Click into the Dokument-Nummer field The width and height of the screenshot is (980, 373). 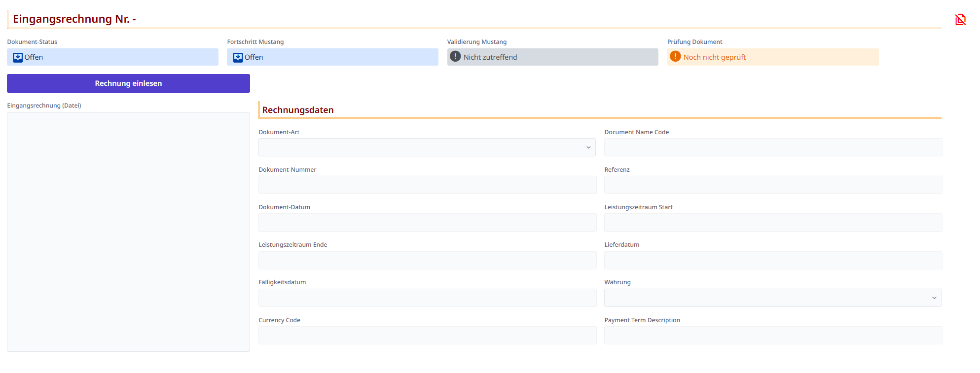[427, 185]
